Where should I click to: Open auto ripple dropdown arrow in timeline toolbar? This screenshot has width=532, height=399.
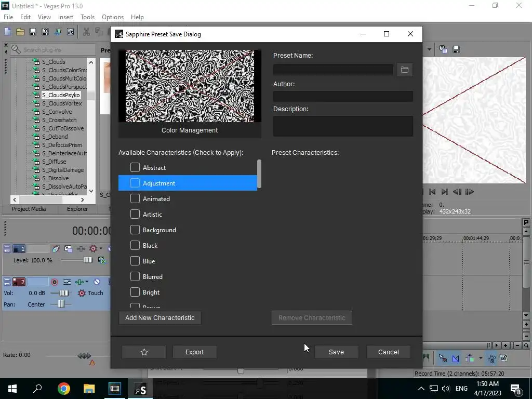[x=481, y=358]
